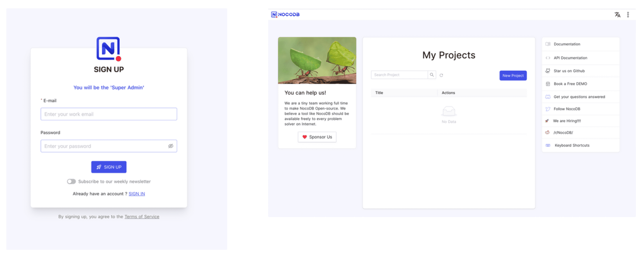The width and height of the screenshot is (644, 258).
Task: Click the language translation icon
Action: tap(617, 15)
